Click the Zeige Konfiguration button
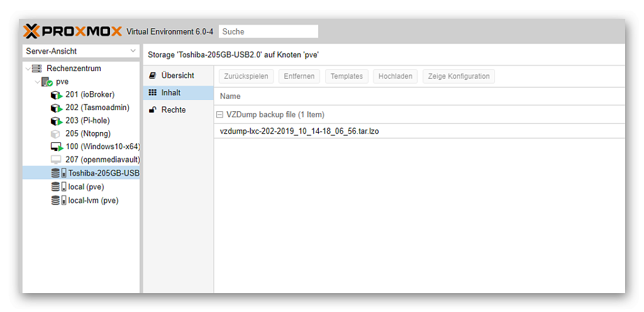 coord(458,76)
